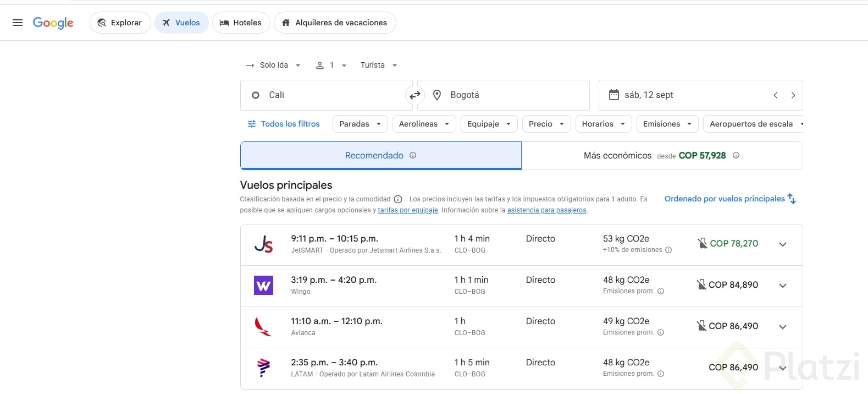Swap origin and destination cities
This screenshot has height=394, width=868.
click(x=415, y=95)
